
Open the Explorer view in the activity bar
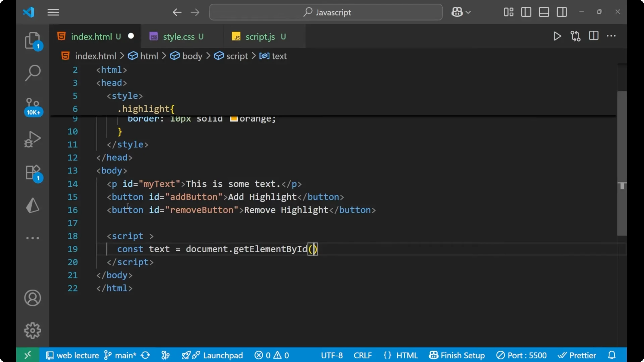(33, 40)
